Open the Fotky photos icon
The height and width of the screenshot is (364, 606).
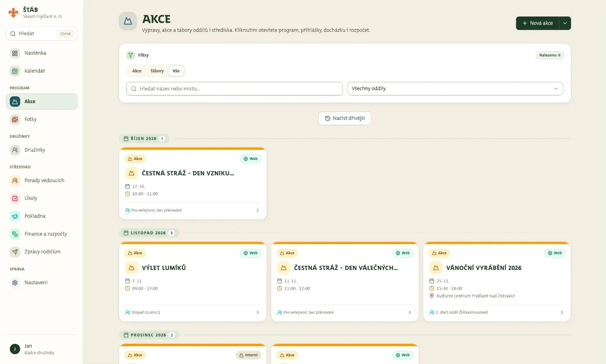[x=15, y=119]
